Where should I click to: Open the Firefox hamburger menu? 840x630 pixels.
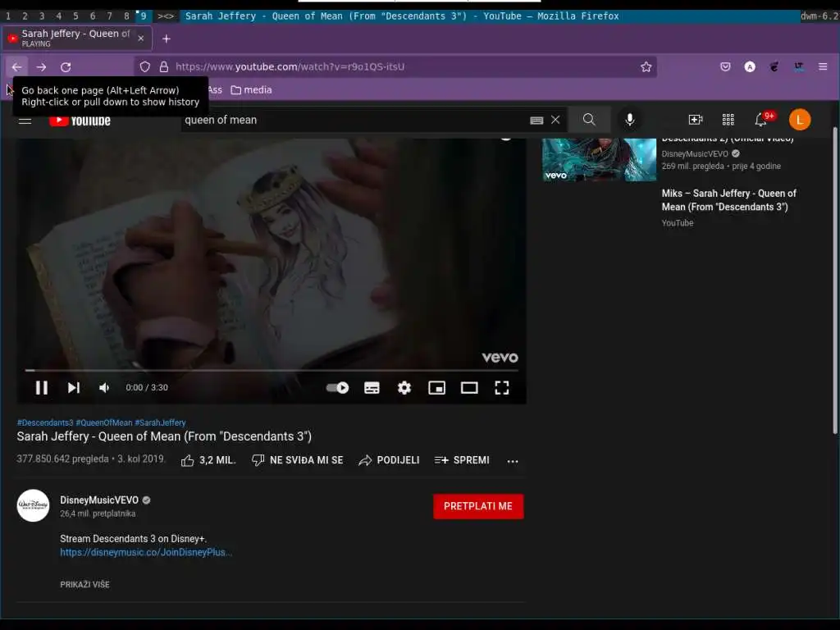click(823, 67)
